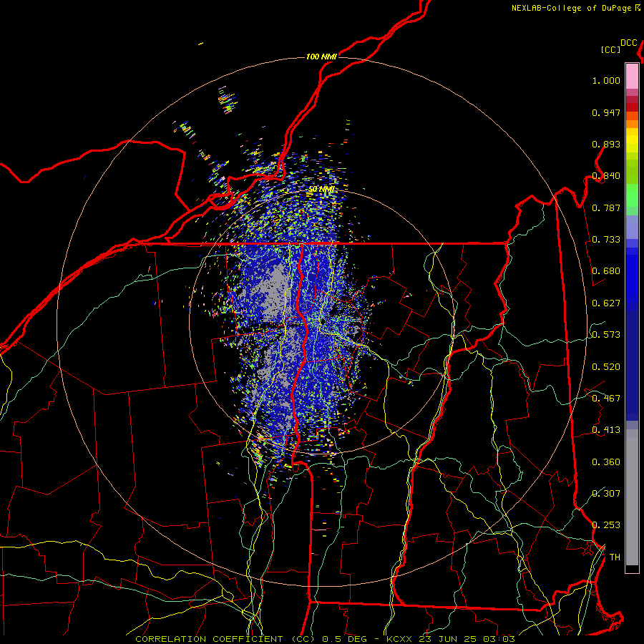The image size is (644, 644).
Task: Click the 0.787 scale value
Action: pyautogui.click(x=606, y=208)
